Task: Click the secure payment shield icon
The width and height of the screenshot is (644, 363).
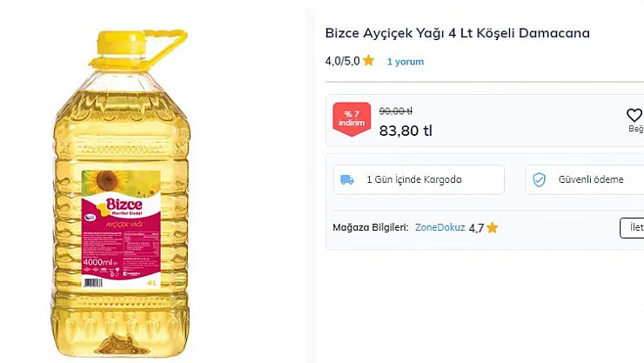Action: coord(539,180)
